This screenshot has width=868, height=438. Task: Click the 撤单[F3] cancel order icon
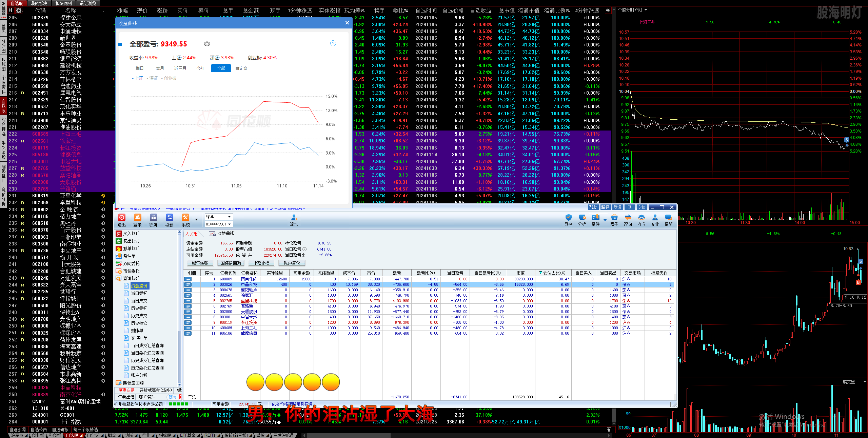[119, 248]
